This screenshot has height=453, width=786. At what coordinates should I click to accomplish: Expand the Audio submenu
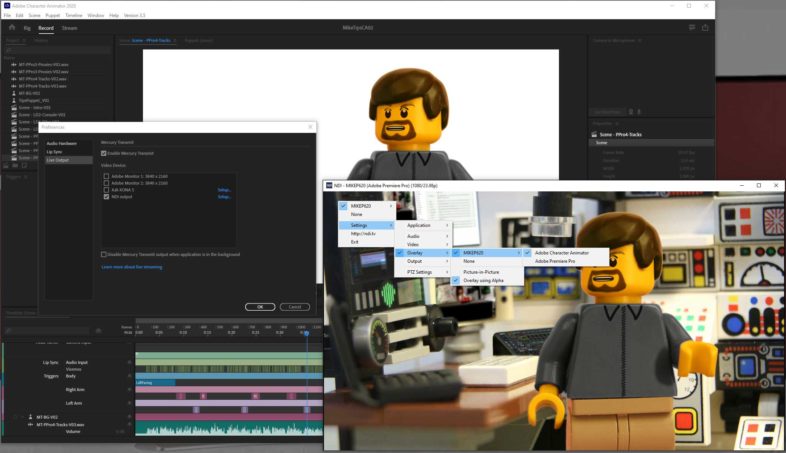coord(423,236)
